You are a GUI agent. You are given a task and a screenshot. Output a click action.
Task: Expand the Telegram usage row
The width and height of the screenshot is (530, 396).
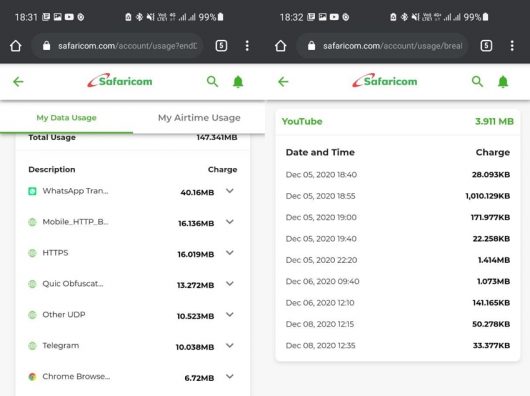[x=230, y=346]
